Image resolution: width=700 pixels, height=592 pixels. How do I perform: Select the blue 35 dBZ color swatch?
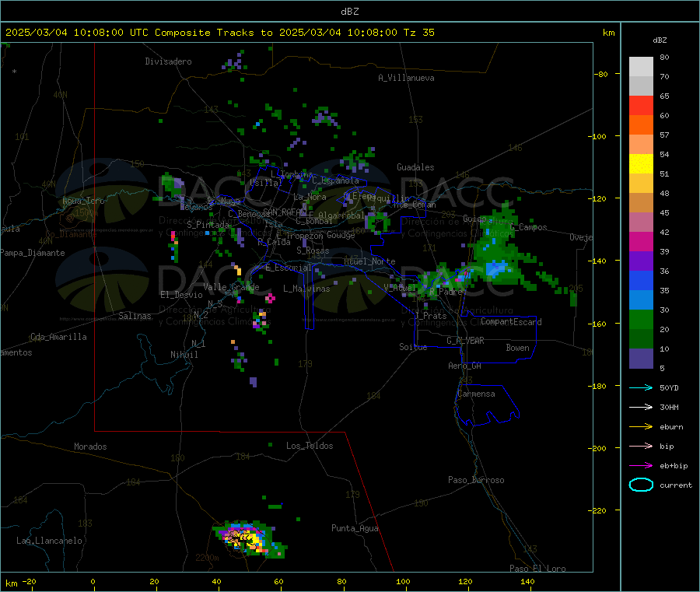click(641, 280)
